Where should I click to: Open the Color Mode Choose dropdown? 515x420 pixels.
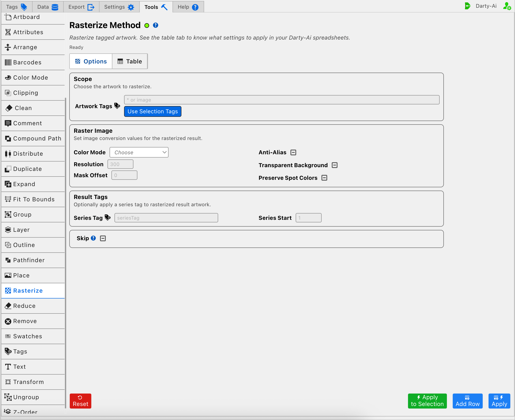(139, 152)
